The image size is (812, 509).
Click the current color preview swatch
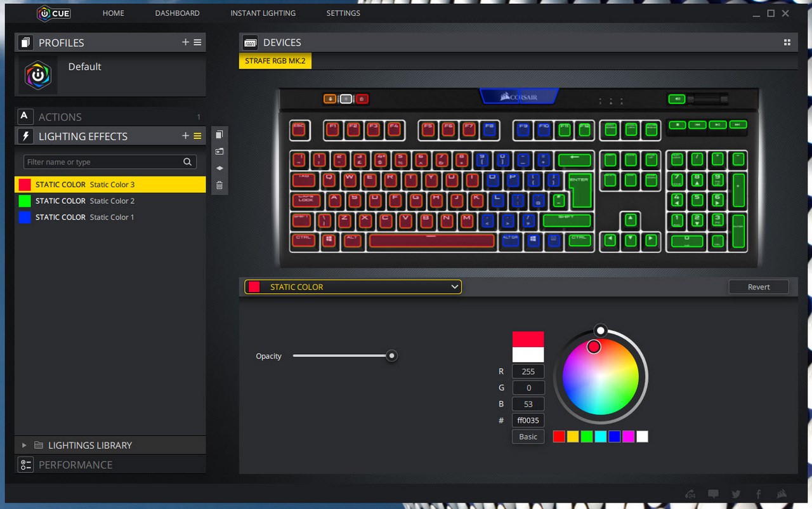[x=528, y=339]
